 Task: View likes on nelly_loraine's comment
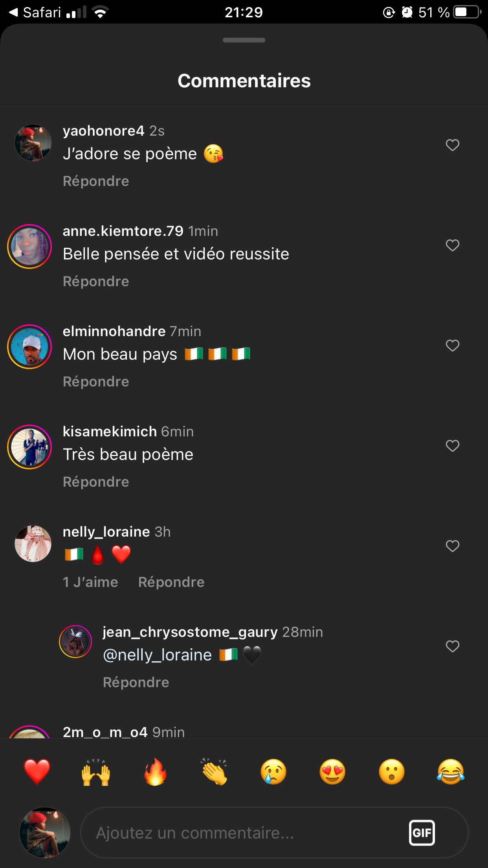click(90, 582)
